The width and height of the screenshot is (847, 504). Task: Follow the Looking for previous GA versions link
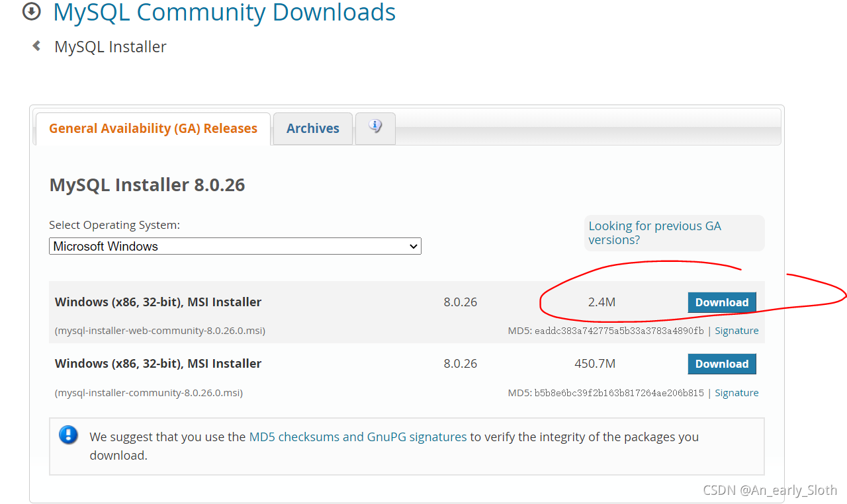(x=654, y=233)
